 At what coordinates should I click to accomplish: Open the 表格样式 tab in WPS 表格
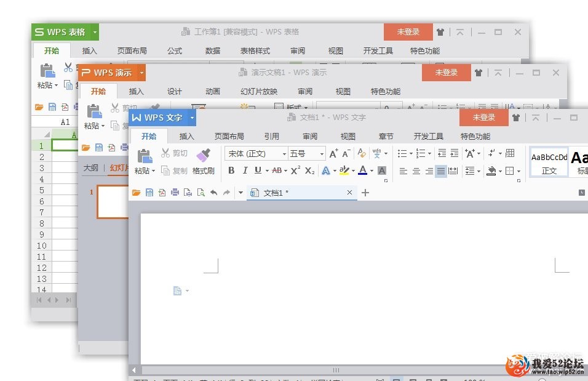255,51
